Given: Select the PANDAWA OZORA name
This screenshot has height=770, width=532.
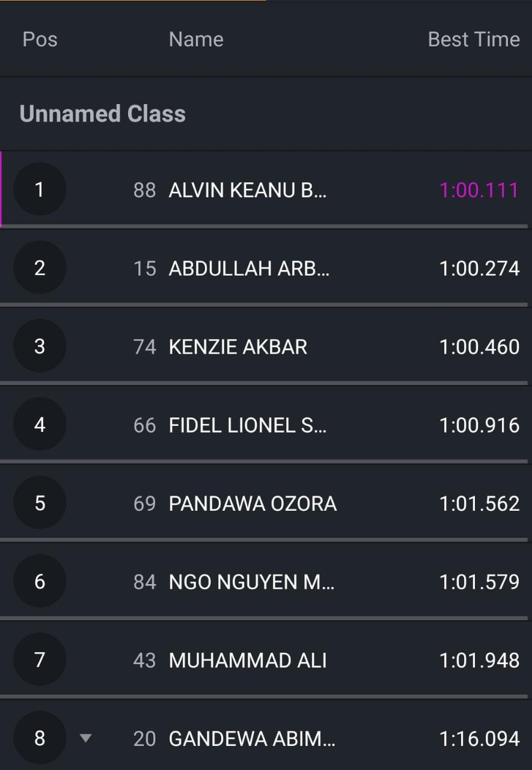Looking at the screenshot, I should 252,504.
